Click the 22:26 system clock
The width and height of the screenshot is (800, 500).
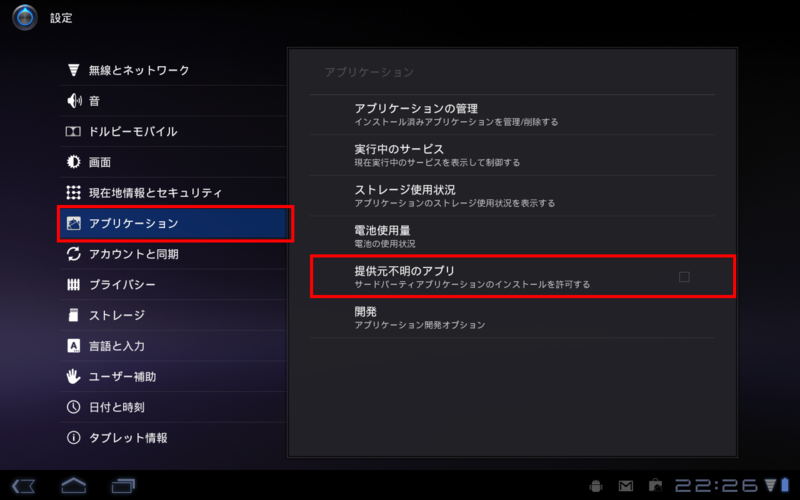click(x=717, y=485)
